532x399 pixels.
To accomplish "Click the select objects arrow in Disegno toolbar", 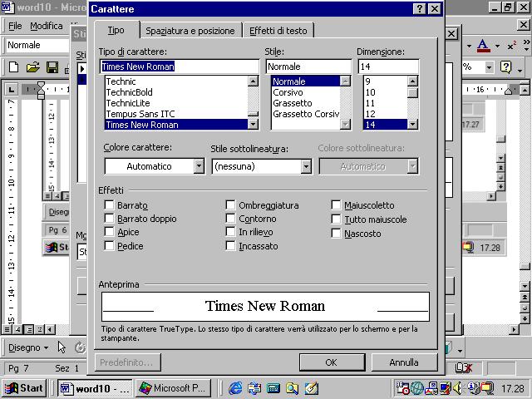I will pos(62,347).
